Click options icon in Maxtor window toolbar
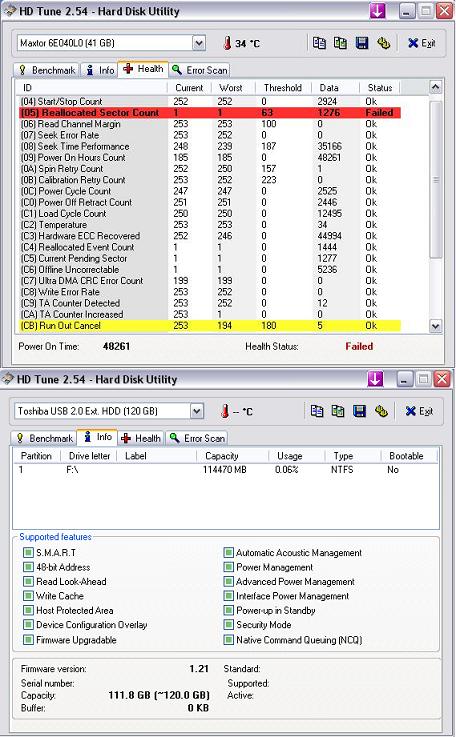 [384, 43]
